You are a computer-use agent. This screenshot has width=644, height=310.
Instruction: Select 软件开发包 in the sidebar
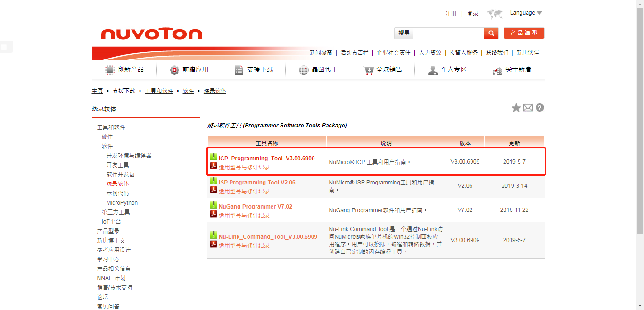click(121, 174)
